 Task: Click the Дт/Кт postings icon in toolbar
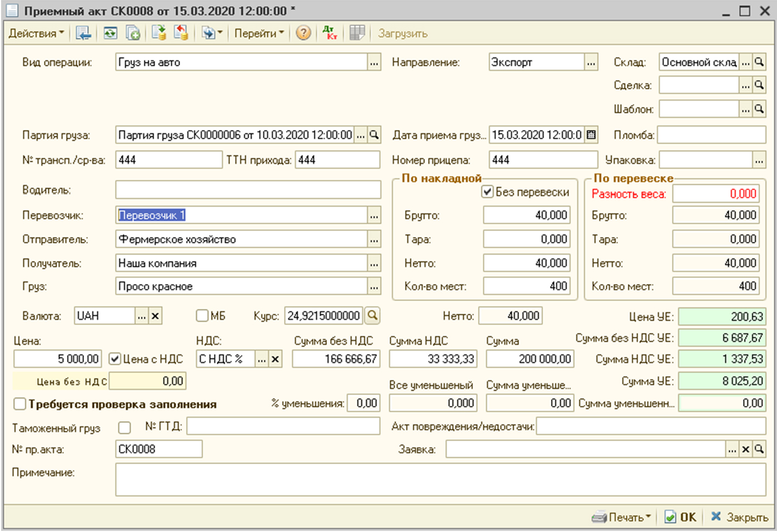(x=330, y=33)
